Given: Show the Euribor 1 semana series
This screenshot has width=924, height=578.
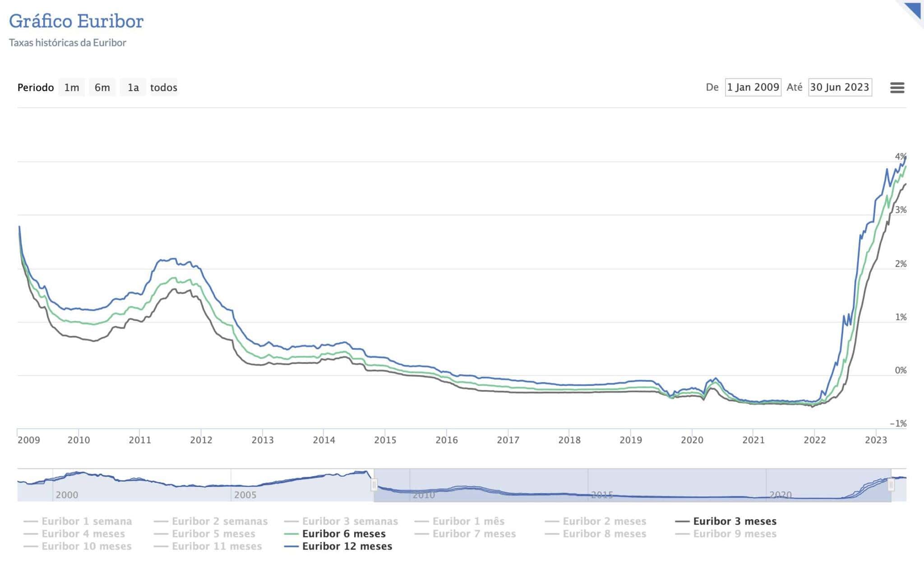Looking at the screenshot, I should (87, 521).
